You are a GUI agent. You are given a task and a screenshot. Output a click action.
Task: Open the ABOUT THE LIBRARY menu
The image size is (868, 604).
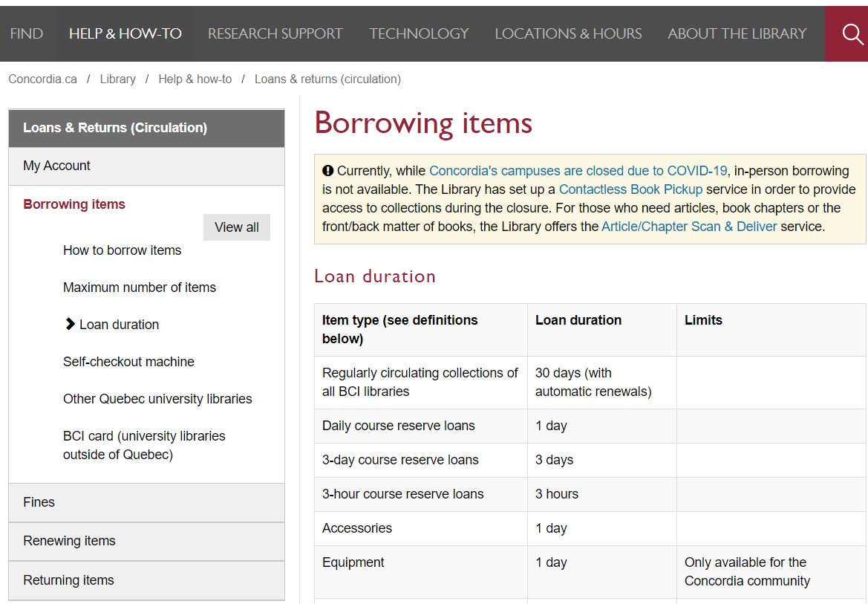(737, 33)
